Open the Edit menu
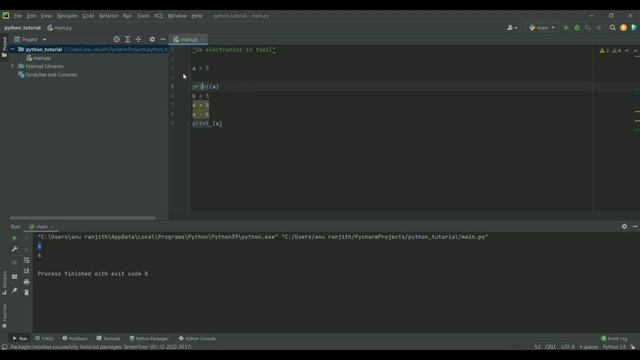The width and height of the screenshot is (640, 360). click(x=31, y=16)
